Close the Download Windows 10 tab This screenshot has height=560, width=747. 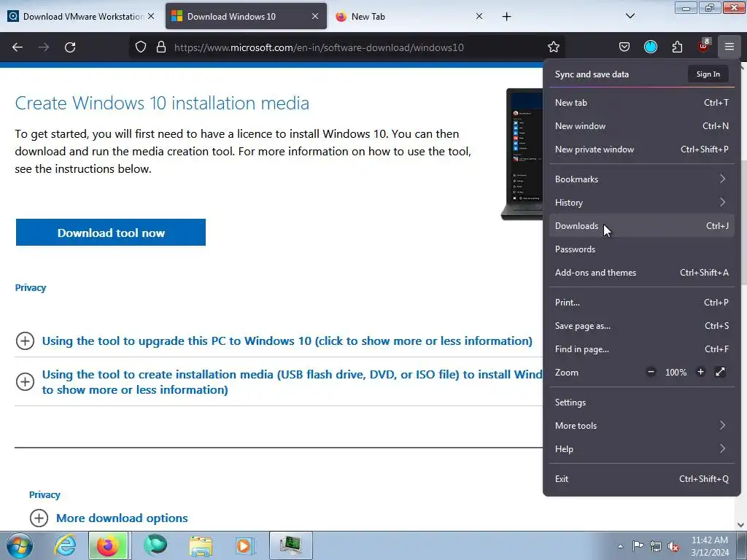click(315, 16)
